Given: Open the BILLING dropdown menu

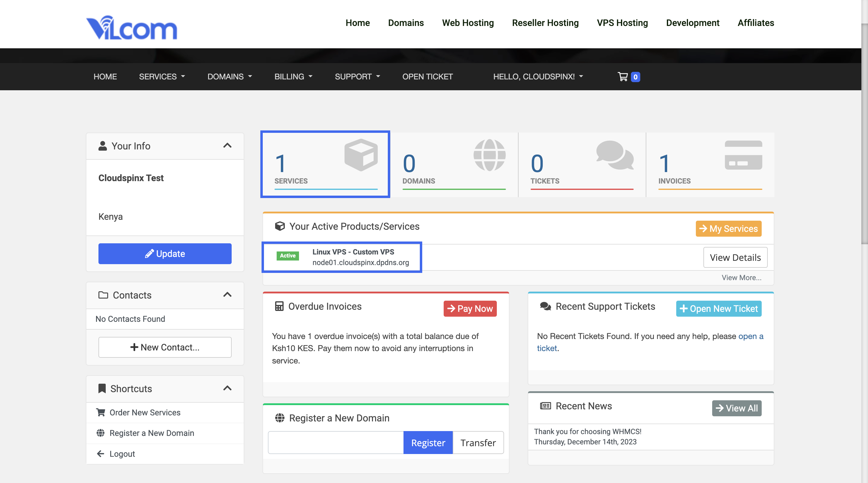Looking at the screenshot, I should pos(293,77).
